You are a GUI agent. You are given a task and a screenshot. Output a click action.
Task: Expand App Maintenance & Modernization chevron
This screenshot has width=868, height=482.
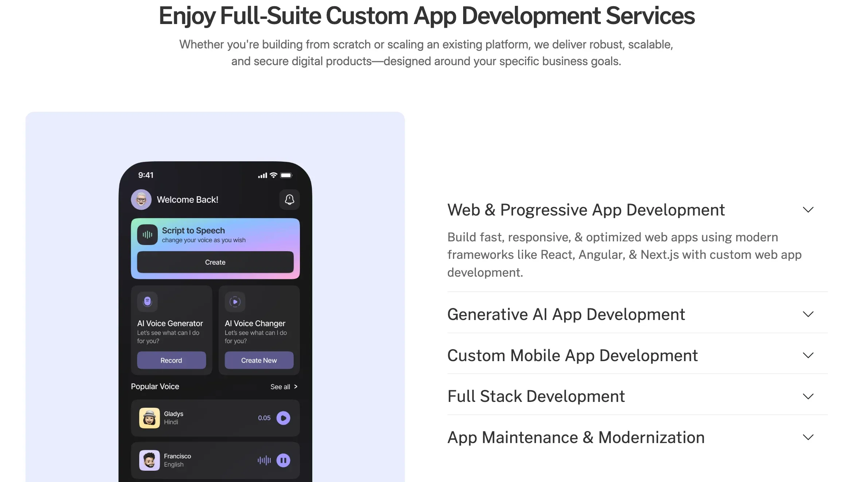pos(808,437)
